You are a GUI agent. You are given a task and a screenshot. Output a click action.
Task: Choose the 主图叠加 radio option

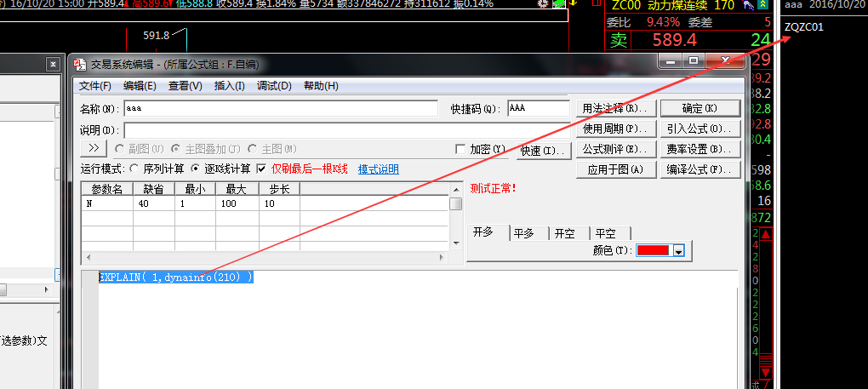click(x=175, y=149)
